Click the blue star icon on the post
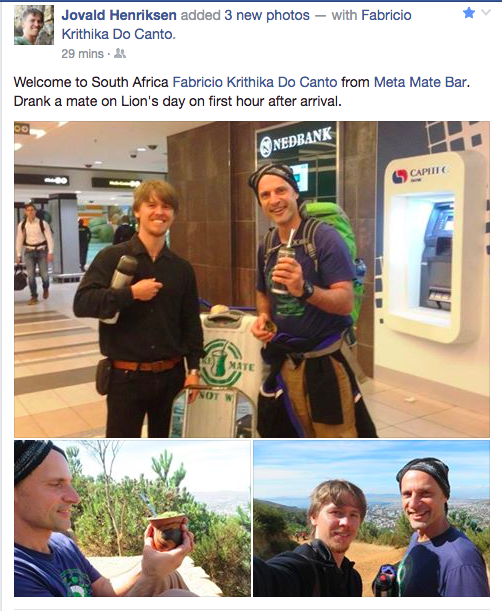The image size is (502, 611). point(469,13)
